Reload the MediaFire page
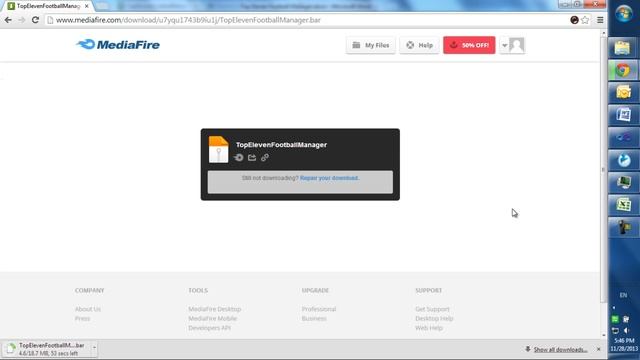This screenshot has height=360, width=640. (x=36, y=20)
